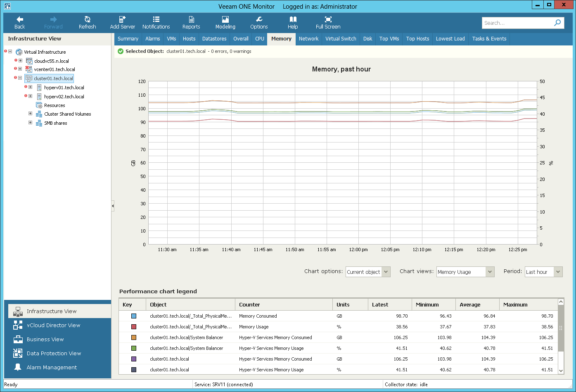Switch to the Tasks & Events tab

pos(489,39)
